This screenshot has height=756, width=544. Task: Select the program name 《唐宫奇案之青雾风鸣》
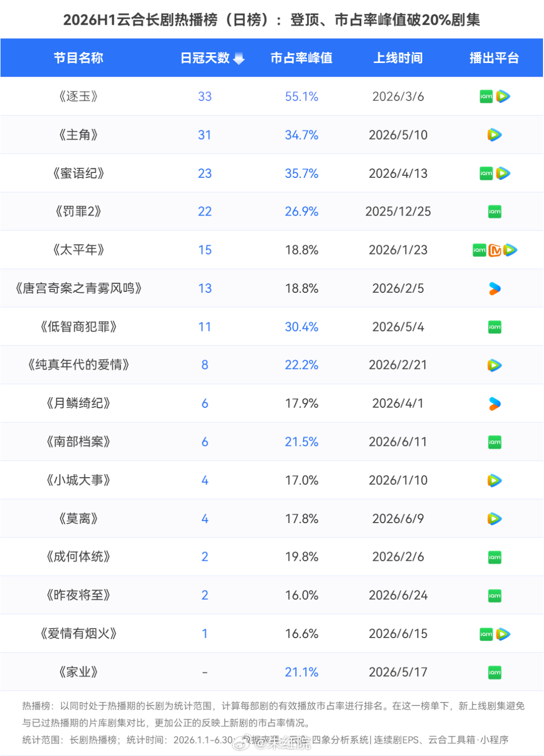tap(79, 288)
